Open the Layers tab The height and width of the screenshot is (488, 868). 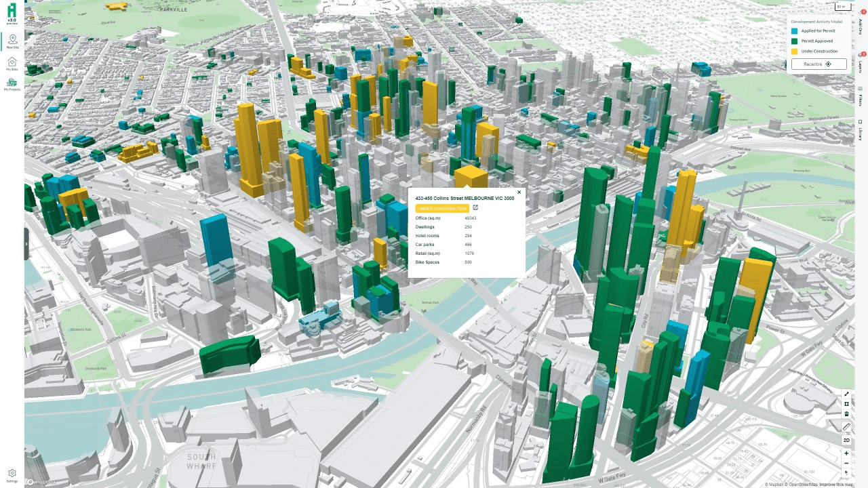[861, 64]
